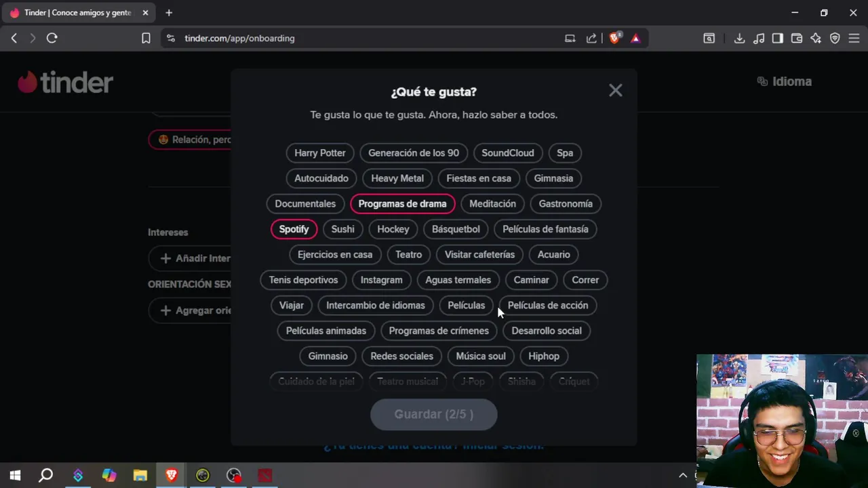
Task: Select the Autocuidado interest chip
Action: [321, 178]
